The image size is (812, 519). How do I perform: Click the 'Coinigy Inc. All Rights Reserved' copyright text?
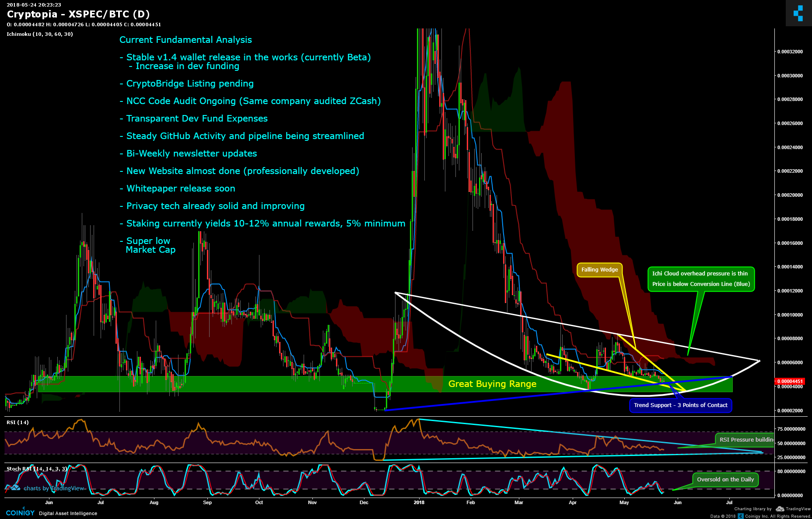tap(778, 516)
